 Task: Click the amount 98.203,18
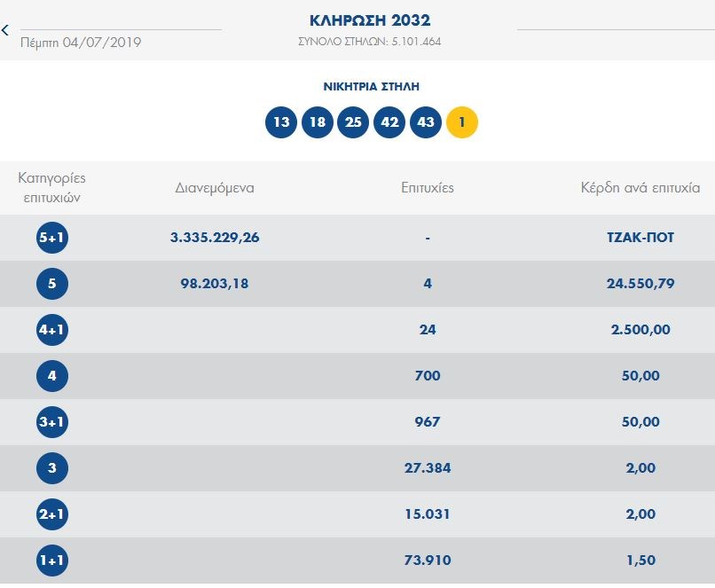point(215,284)
